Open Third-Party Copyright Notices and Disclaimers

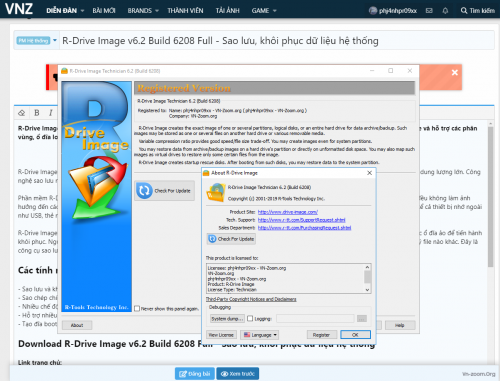(251, 299)
